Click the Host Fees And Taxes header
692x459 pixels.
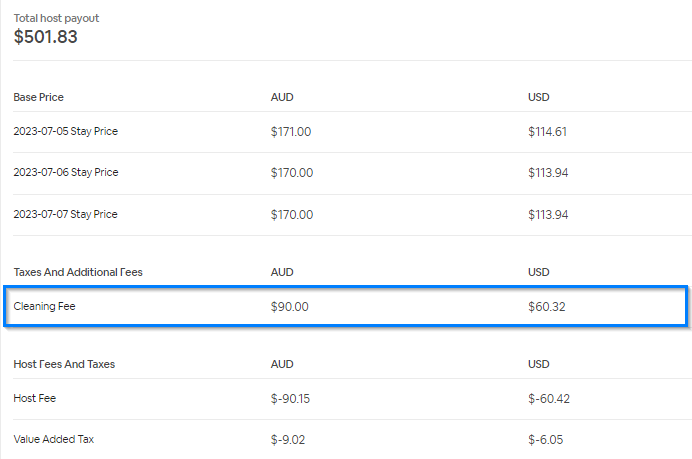tap(64, 364)
